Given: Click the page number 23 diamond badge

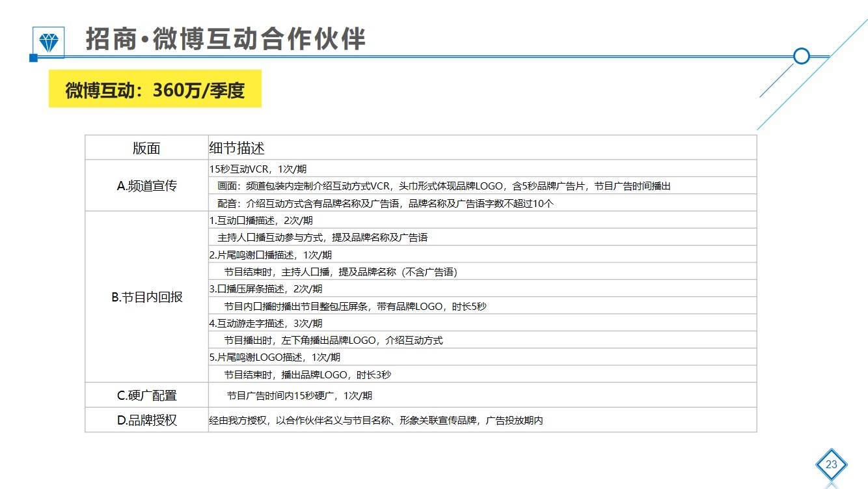Looking at the screenshot, I should (831, 465).
